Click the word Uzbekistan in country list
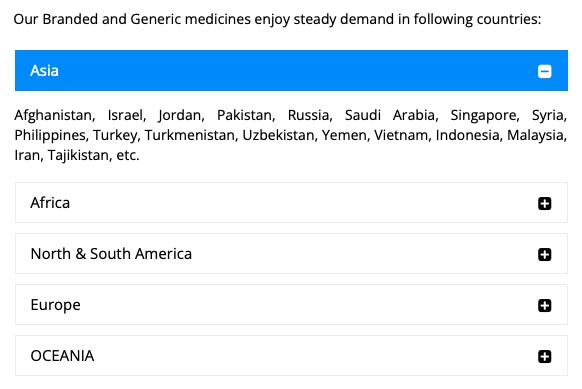582x389 pixels. click(x=280, y=135)
